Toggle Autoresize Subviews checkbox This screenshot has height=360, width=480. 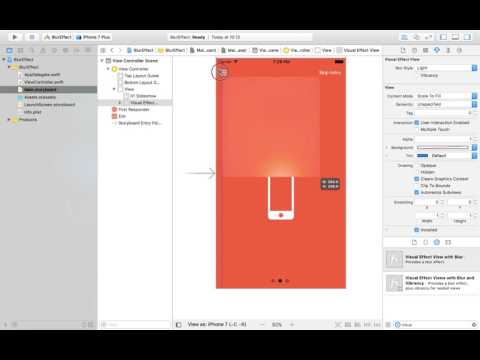click(417, 192)
